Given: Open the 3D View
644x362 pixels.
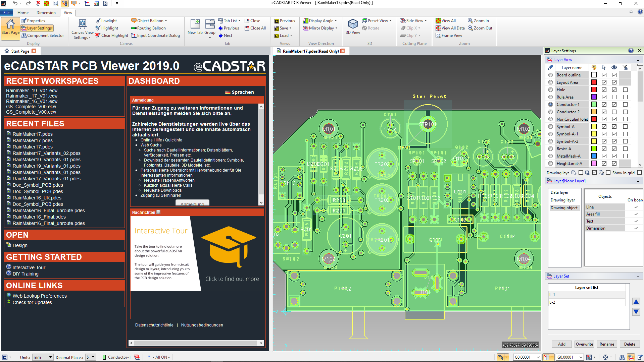Looking at the screenshot, I should (x=353, y=27).
